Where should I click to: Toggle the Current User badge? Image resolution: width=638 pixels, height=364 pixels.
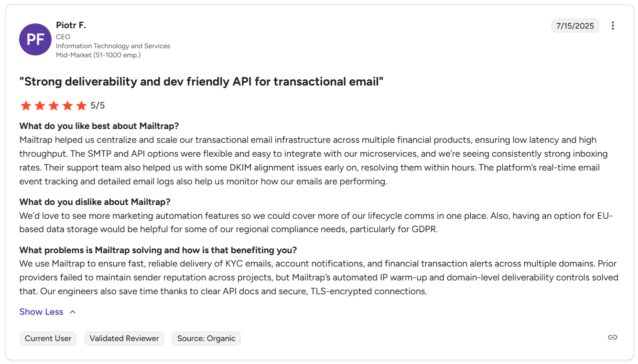tap(48, 338)
